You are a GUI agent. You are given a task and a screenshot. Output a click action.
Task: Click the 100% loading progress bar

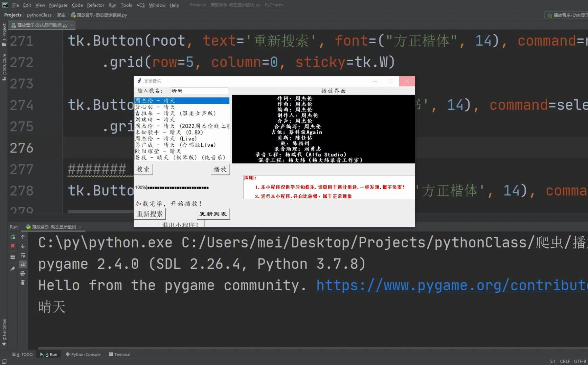[x=172, y=188]
